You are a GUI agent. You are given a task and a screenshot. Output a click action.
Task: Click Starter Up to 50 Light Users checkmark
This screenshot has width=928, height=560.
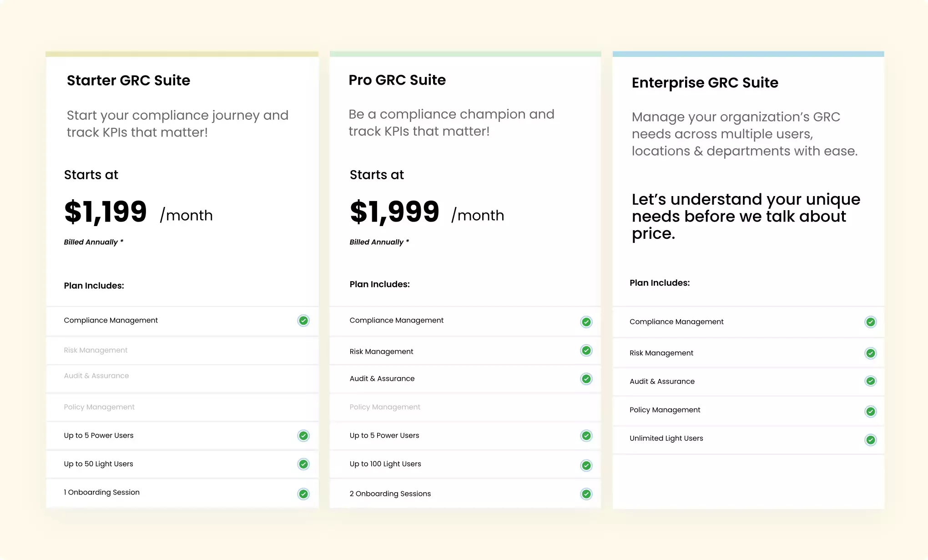(303, 464)
